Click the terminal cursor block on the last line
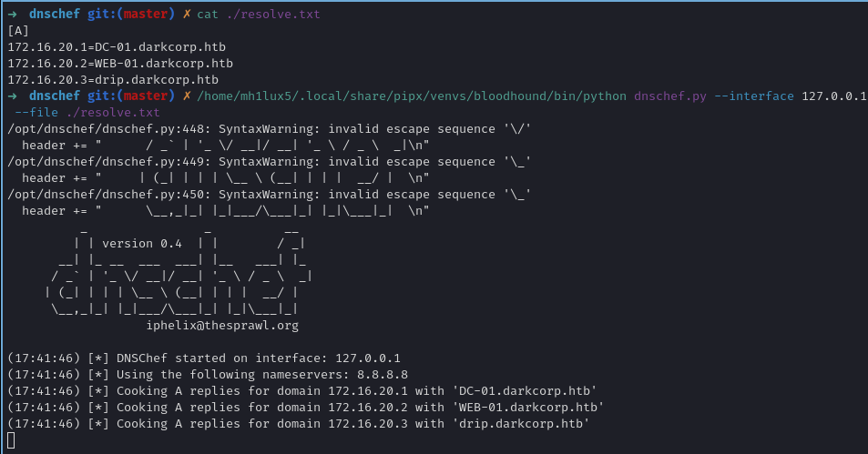The image size is (868, 454). tap(11, 440)
